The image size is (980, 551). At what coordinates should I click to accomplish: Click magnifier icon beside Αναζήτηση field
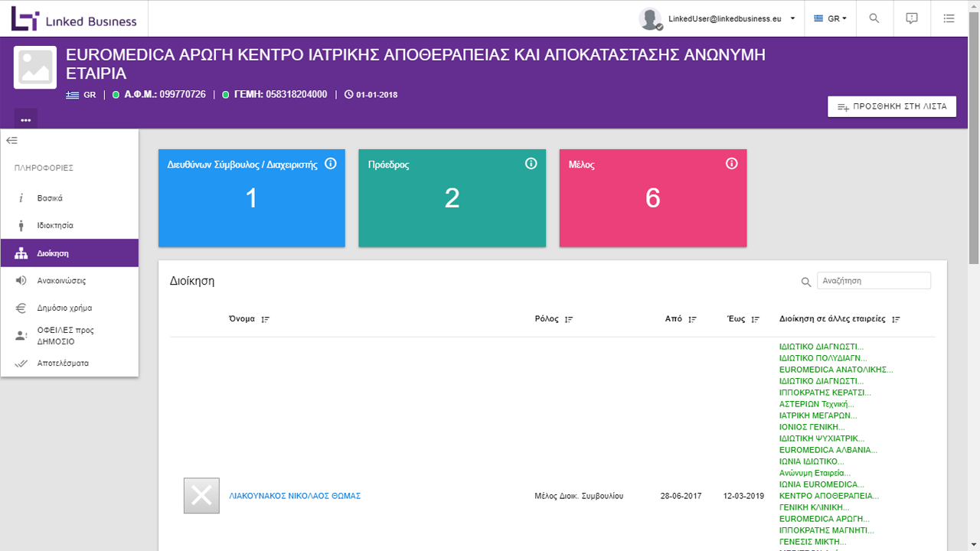pyautogui.click(x=806, y=282)
